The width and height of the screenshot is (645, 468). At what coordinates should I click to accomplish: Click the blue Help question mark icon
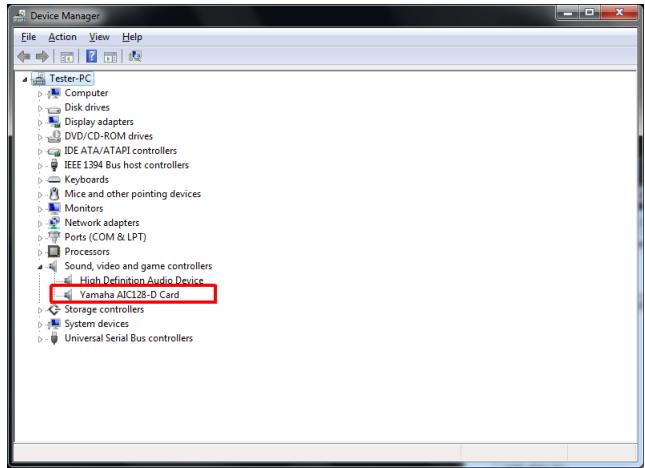tap(91, 56)
